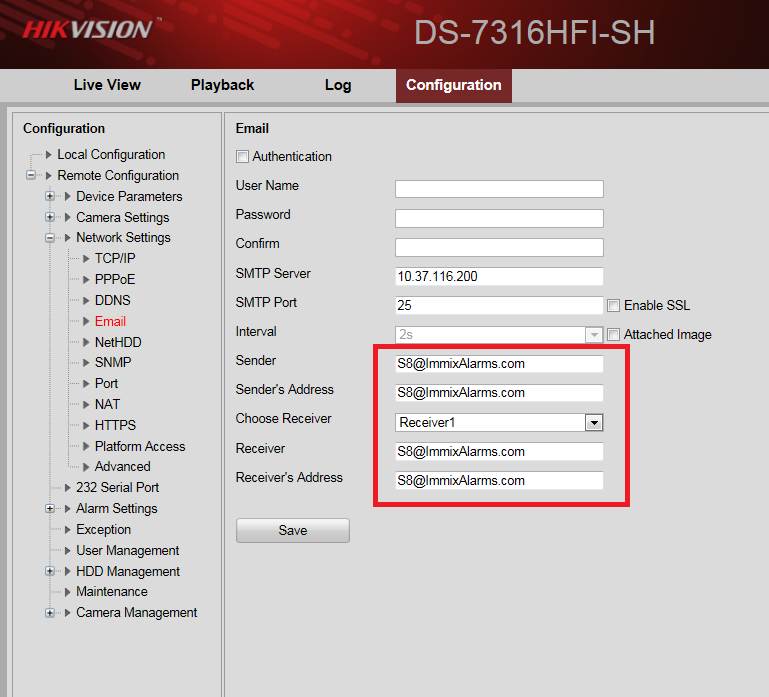Edit the SMTP Server address field
The image size is (769, 697).
pyautogui.click(x=499, y=276)
